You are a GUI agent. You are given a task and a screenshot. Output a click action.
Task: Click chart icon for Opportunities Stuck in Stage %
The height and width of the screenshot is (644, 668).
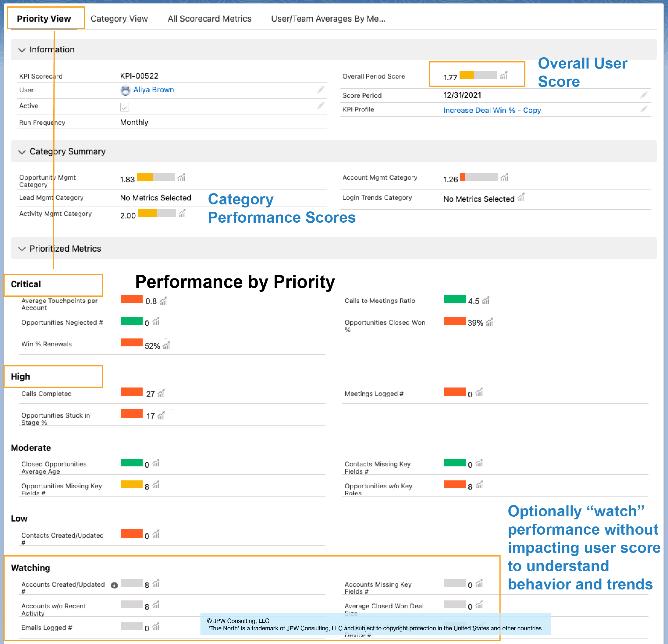[x=161, y=415]
